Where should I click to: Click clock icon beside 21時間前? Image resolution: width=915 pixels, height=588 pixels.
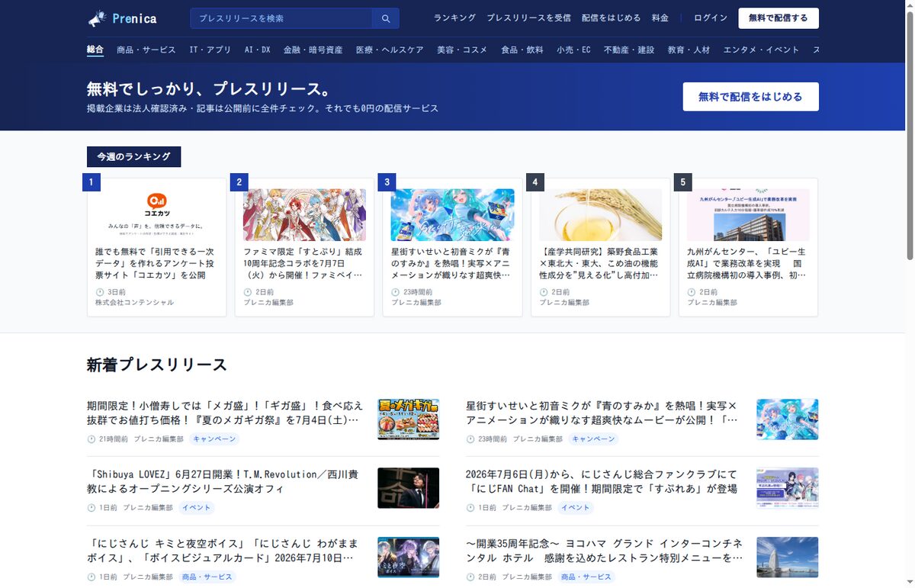pos(91,439)
